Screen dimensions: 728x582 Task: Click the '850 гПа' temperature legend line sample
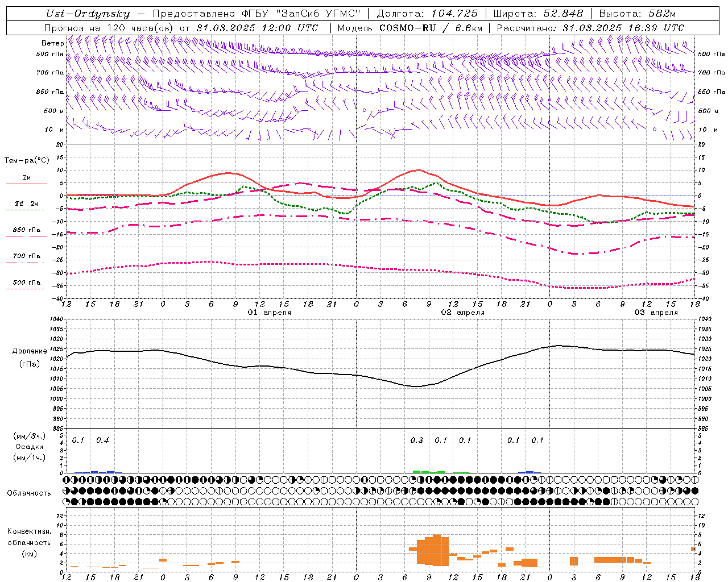26,236
